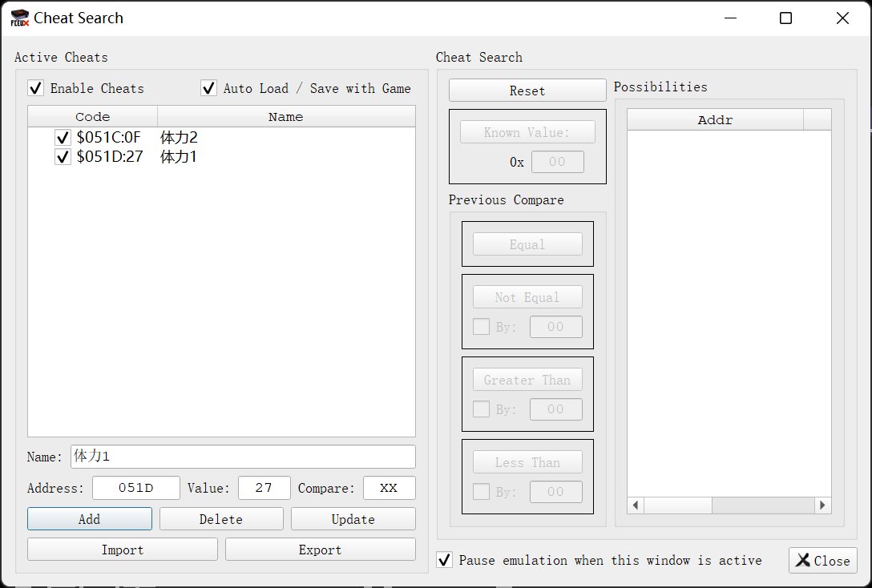
Task: Toggle Pause emulation when window is active
Action: pyautogui.click(x=445, y=560)
